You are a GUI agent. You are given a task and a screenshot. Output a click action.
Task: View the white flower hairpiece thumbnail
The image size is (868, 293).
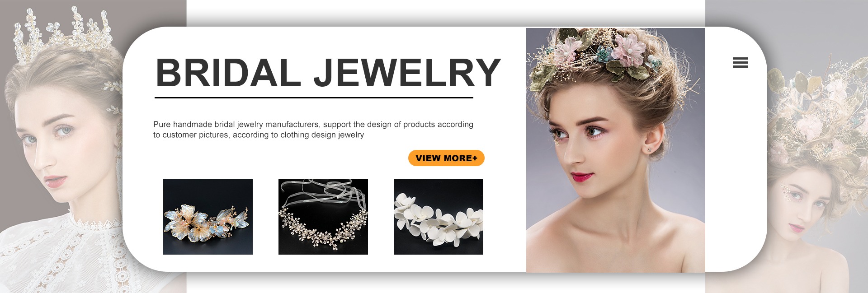coord(439,217)
